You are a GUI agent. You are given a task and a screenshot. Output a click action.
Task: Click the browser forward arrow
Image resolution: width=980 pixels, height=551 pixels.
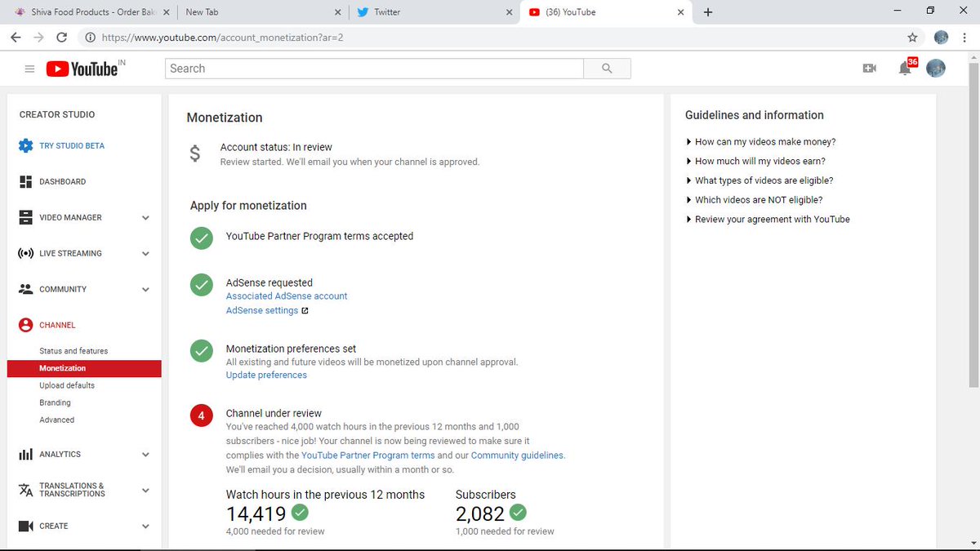pos(38,38)
